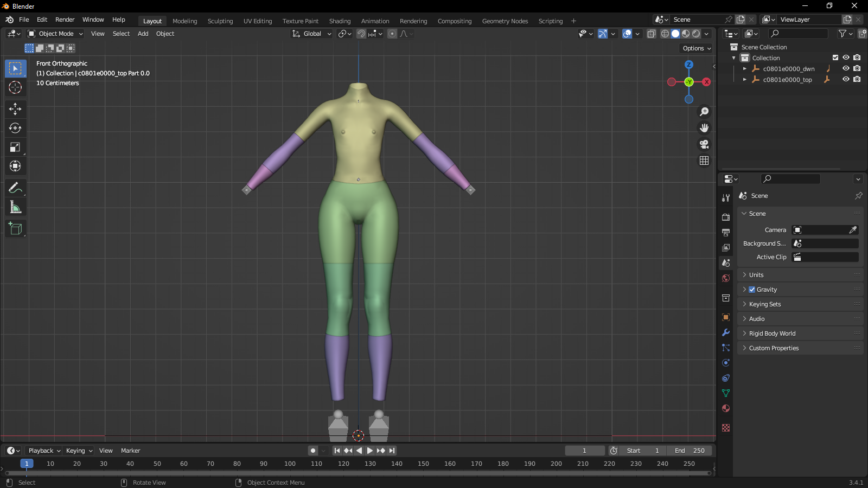Toggle X-ray mode
This screenshot has height=488, width=868.
pos(652,34)
